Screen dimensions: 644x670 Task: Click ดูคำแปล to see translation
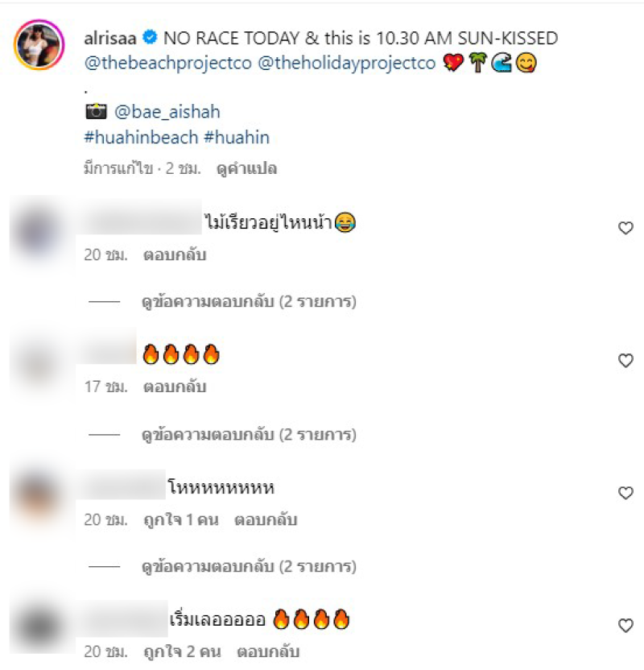point(247,168)
